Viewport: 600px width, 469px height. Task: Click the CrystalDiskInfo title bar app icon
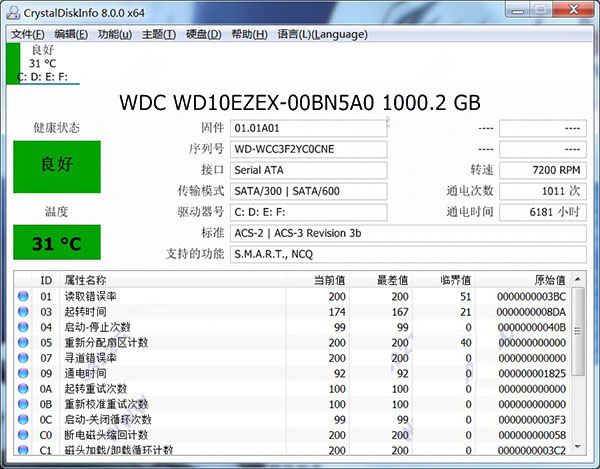pyautogui.click(x=13, y=12)
